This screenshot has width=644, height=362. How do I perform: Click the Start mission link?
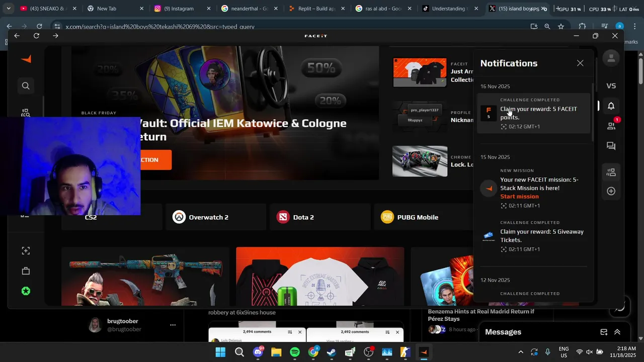click(x=519, y=197)
